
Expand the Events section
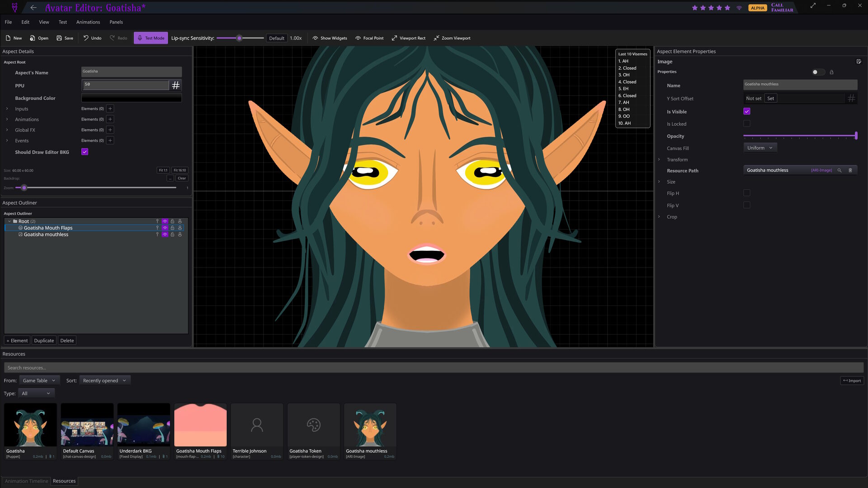point(7,141)
